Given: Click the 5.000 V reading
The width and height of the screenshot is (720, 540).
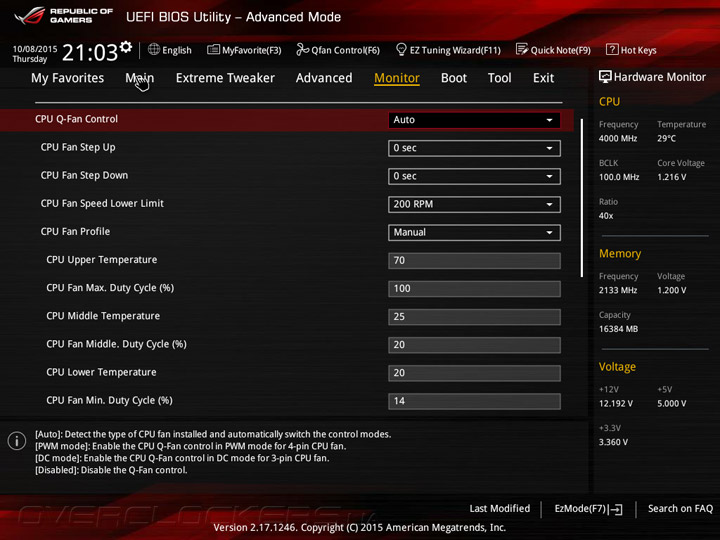Looking at the screenshot, I should click(671, 404).
